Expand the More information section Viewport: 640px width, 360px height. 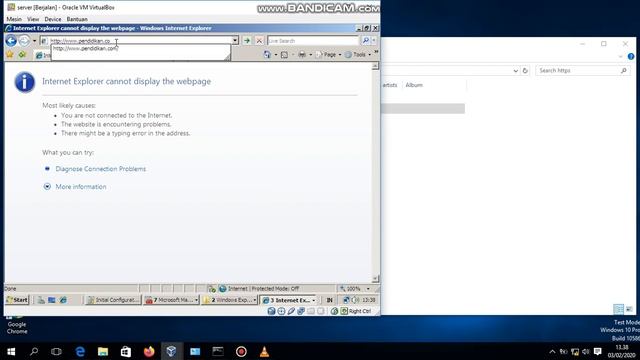81,187
